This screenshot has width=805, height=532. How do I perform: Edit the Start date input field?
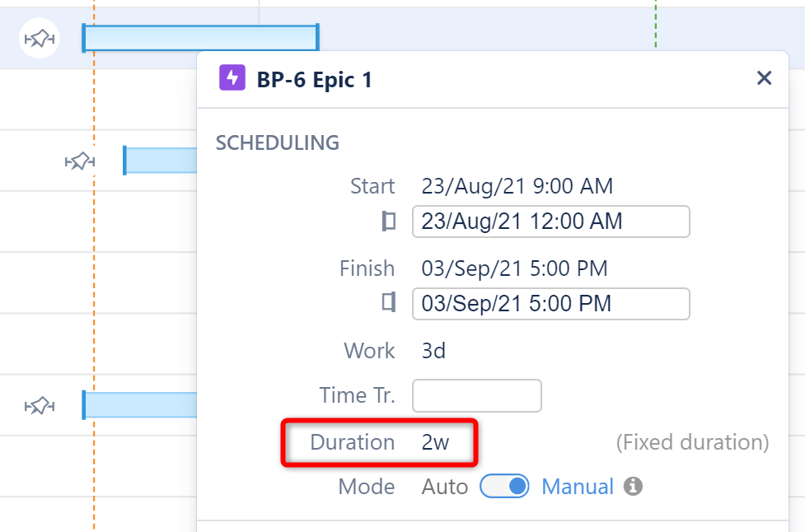tap(550, 222)
